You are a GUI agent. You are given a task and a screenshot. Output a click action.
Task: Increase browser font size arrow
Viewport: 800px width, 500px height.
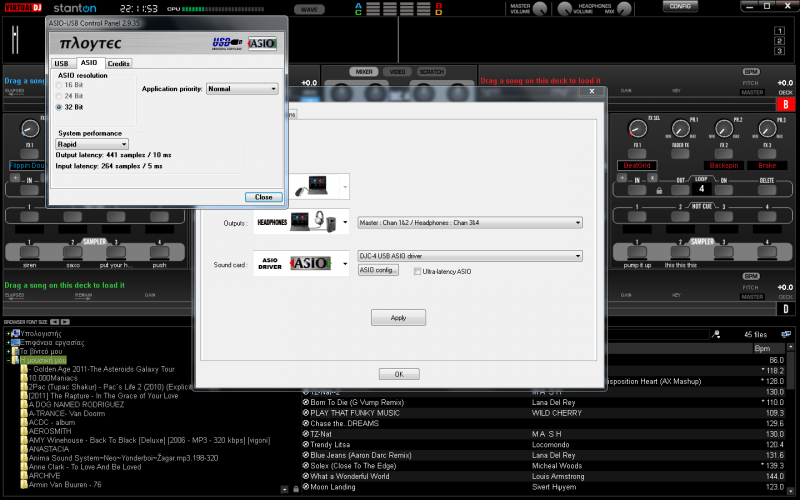coord(65,322)
